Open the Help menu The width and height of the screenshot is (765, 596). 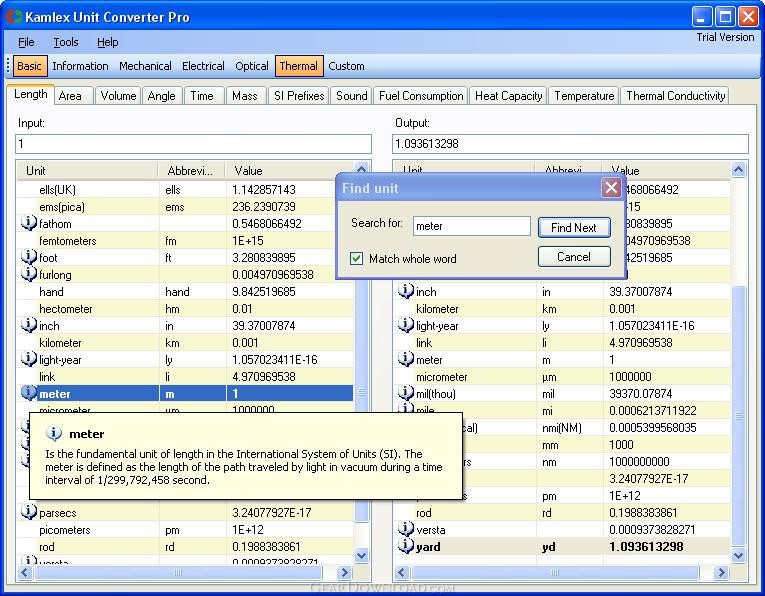point(107,42)
